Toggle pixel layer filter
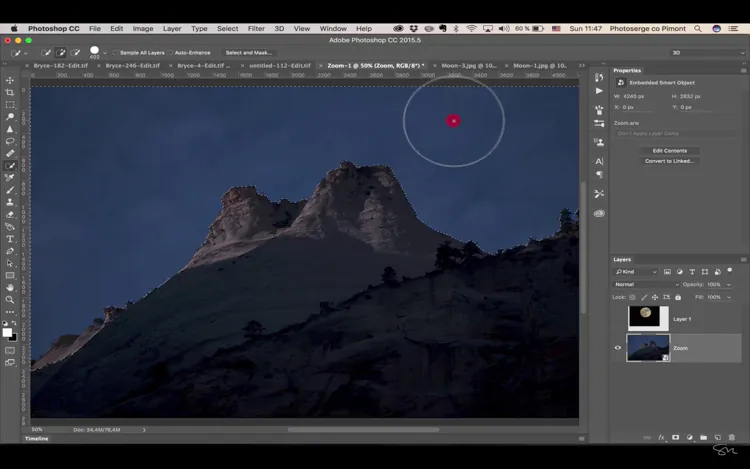 [667, 272]
